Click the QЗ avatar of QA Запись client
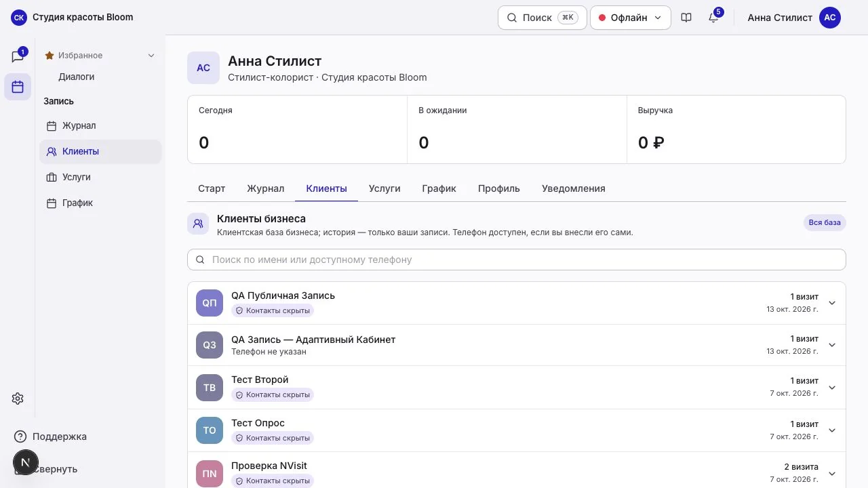 [210, 345]
